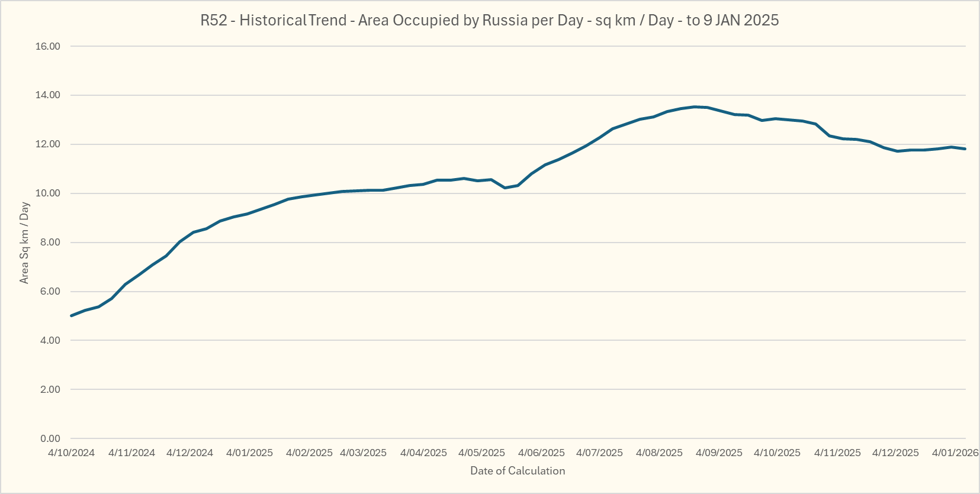
Task: Select the 4/06/2025 x-axis date
Action: pos(541,453)
